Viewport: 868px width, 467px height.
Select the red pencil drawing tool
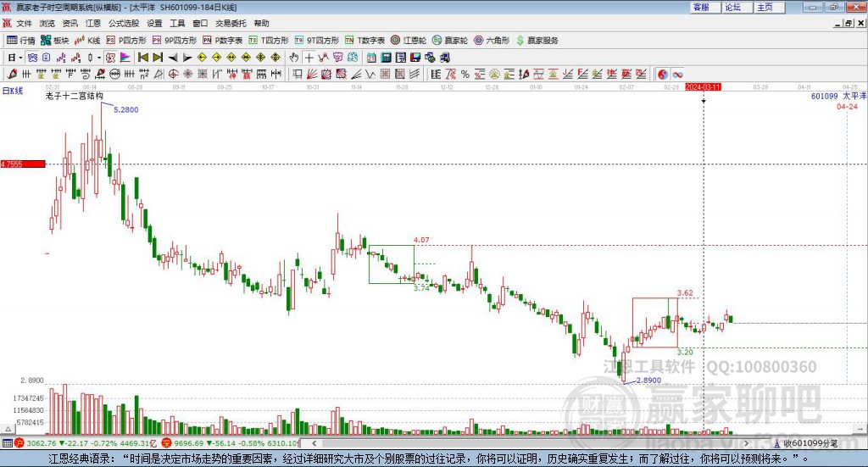[x=12, y=74]
